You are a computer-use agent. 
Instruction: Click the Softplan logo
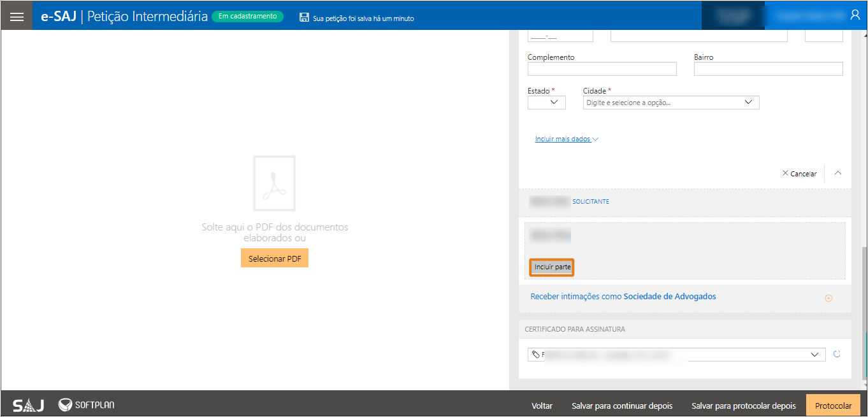pyautogui.click(x=87, y=405)
